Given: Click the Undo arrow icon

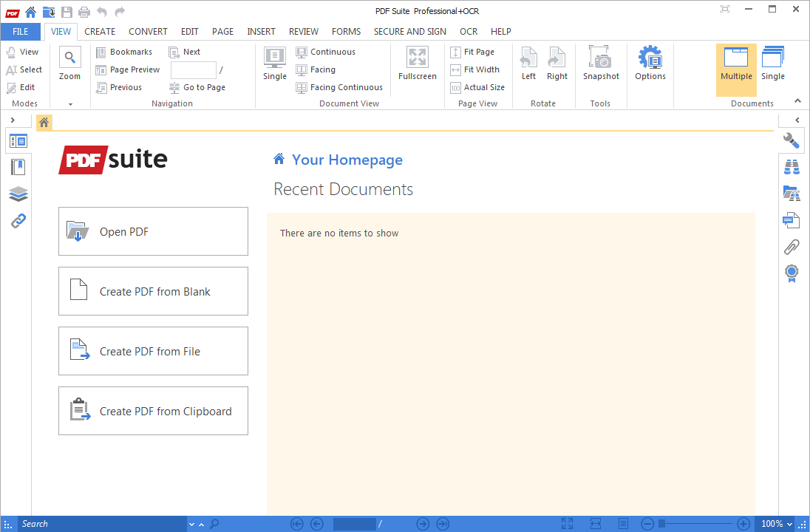Looking at the screenshot, I should click(x=102, y=11).
